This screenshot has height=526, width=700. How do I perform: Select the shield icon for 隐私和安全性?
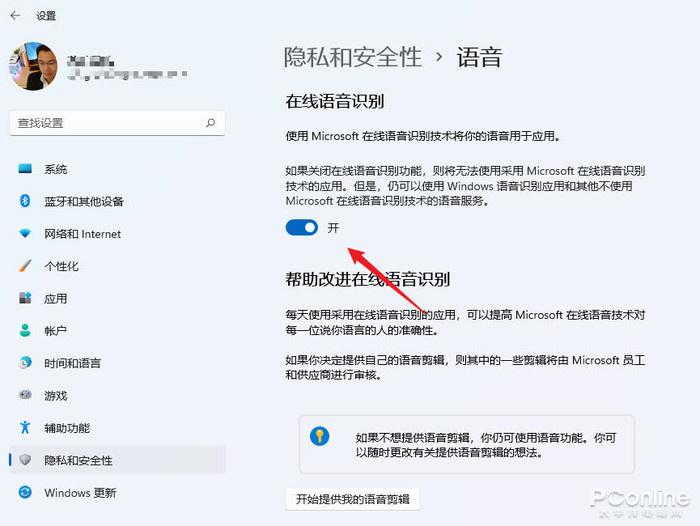point(25,459)
